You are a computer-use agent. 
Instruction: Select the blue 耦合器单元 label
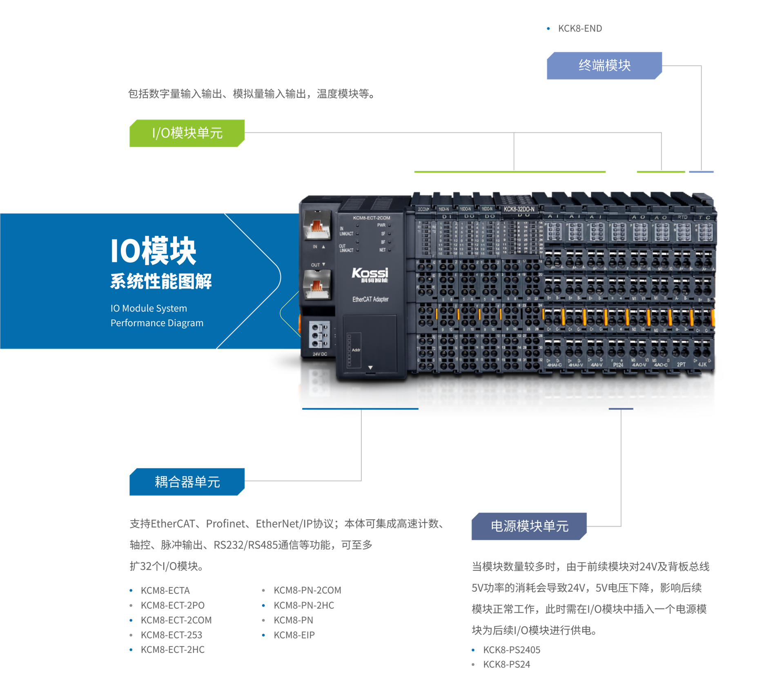(x=187, y=482)
